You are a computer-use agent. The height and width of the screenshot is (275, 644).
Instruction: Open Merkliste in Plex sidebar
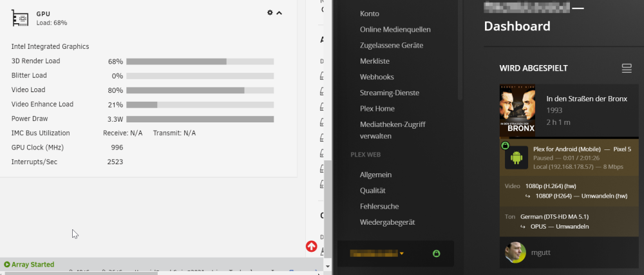pyautogui.click(x=375, y=61)
